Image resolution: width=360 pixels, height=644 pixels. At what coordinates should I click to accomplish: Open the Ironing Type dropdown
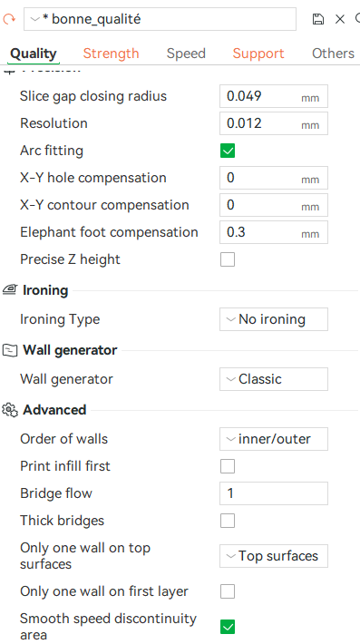(274, 319)
